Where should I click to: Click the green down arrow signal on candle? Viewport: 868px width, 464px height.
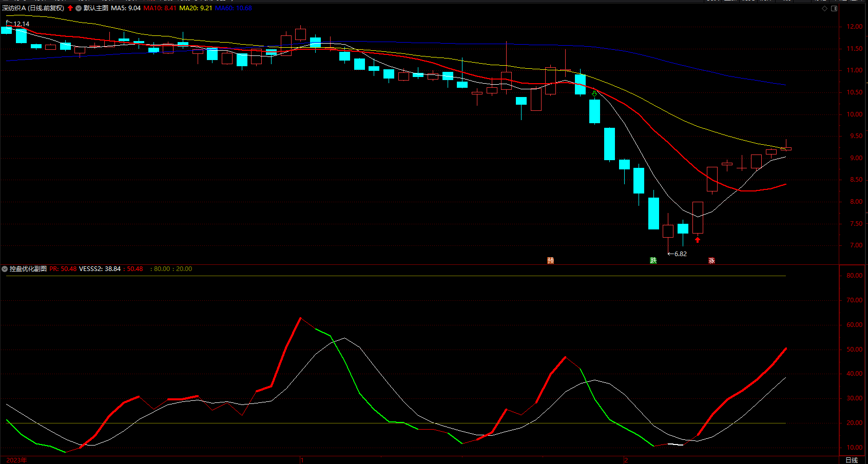pyautogui.click(x=594, y=94)
